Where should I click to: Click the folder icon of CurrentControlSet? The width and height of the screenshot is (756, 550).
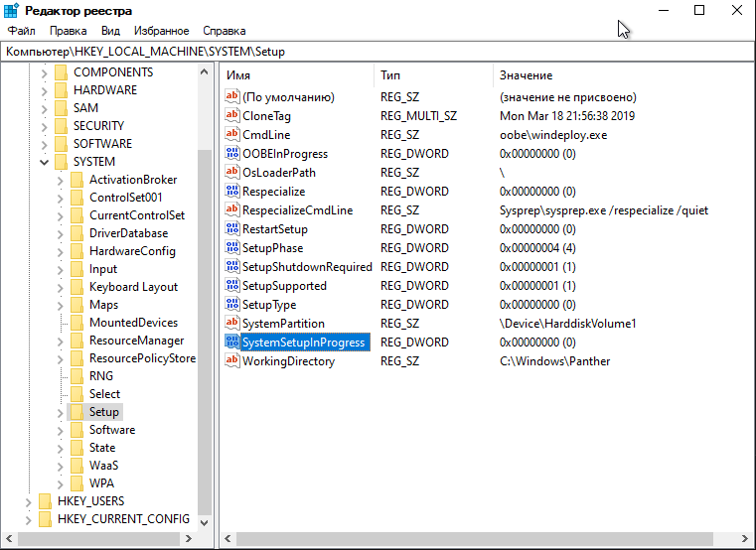(x=76, y=215)
